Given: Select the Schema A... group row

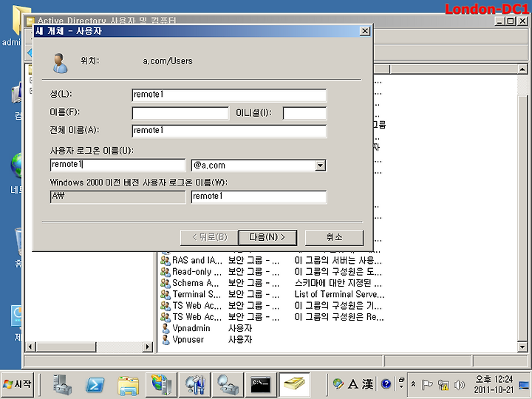Looking at the screenshot, I should click(271, 283).
